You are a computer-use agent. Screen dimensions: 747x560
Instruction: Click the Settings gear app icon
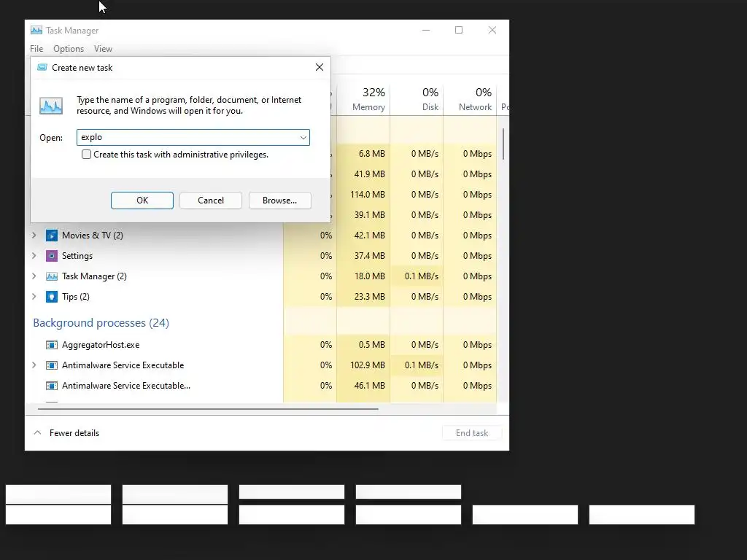(52, 256)
